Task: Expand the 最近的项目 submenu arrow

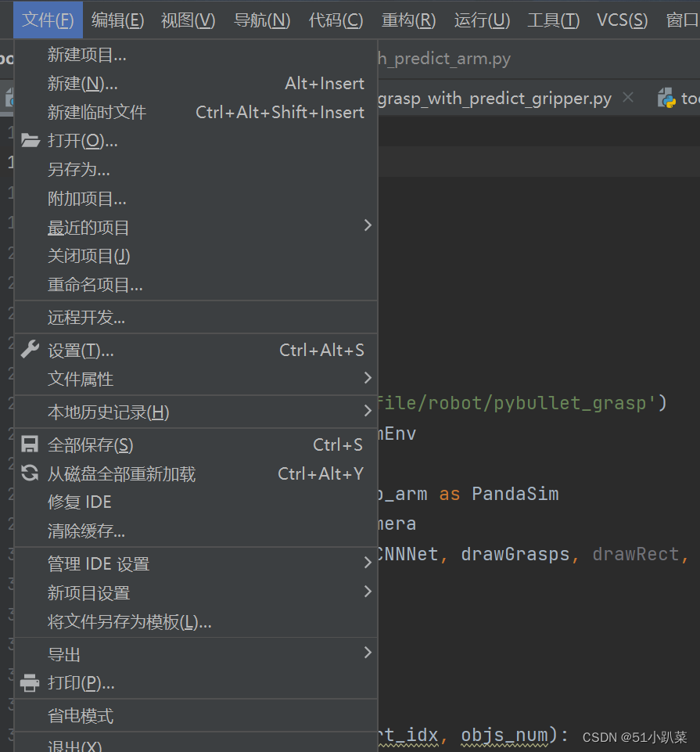Action: [368, 225]
